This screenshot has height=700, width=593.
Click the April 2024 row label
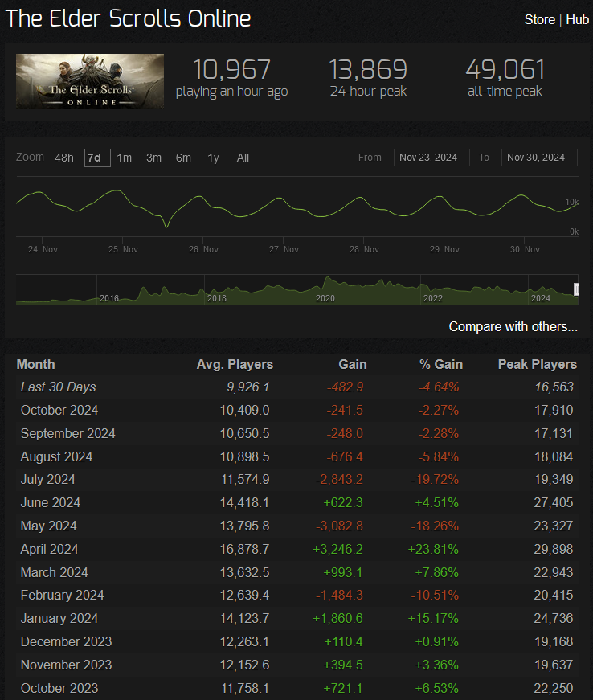49,549
